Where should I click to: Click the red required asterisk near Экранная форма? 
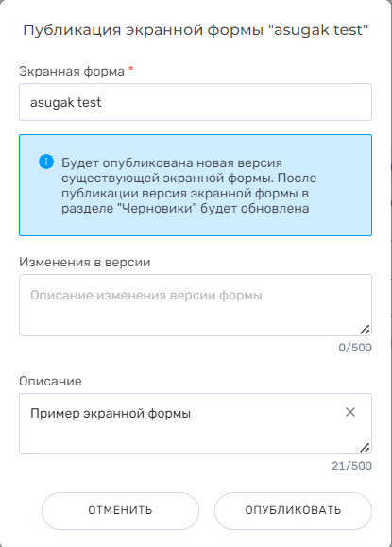click(131, 69)
